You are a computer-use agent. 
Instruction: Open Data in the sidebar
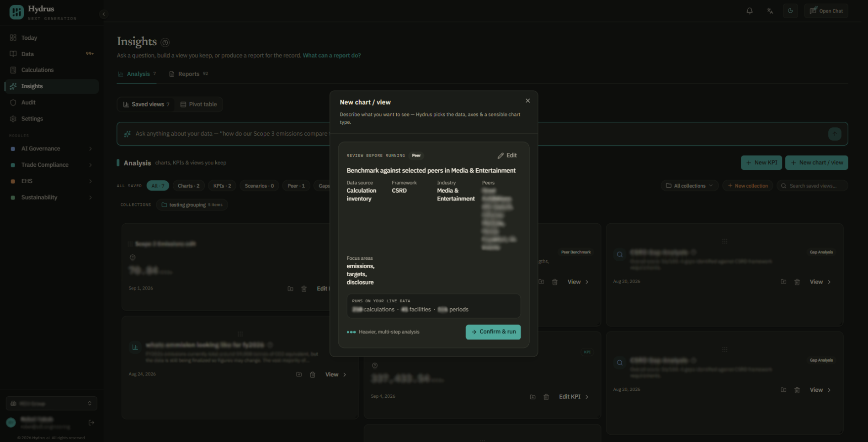click(x=52, y=54)
